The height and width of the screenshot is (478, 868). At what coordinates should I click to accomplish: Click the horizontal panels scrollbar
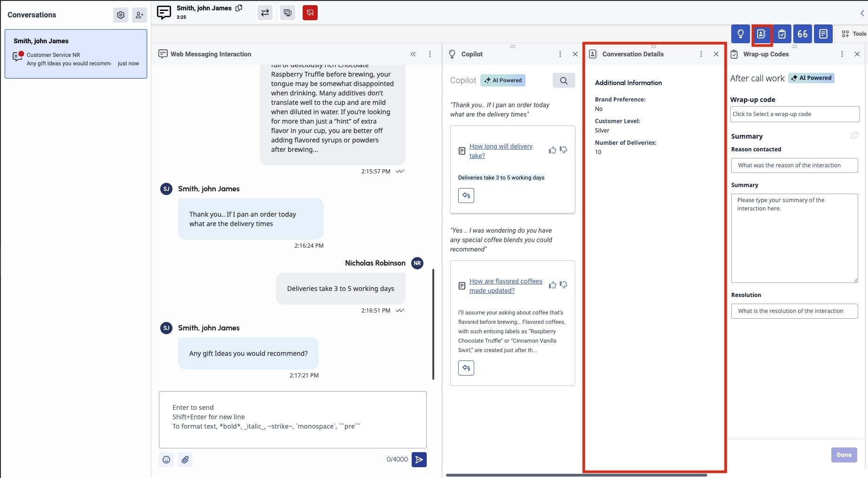pos(576,475)
